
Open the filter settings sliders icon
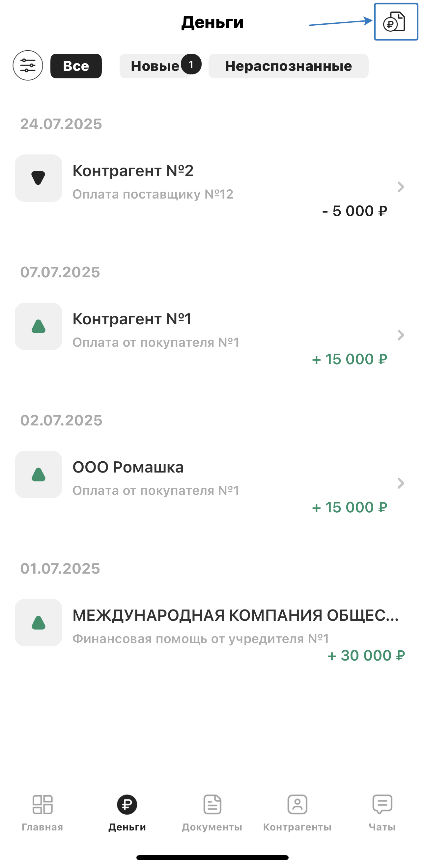click(x=28, y=66)
